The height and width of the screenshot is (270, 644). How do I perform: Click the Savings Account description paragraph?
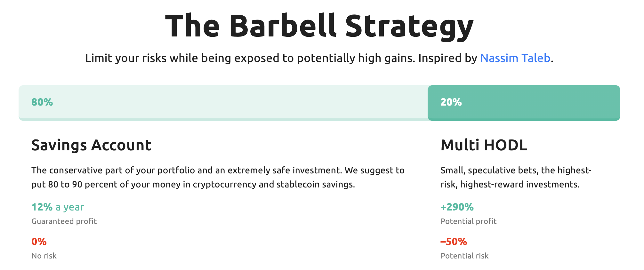tap(218, 177)
